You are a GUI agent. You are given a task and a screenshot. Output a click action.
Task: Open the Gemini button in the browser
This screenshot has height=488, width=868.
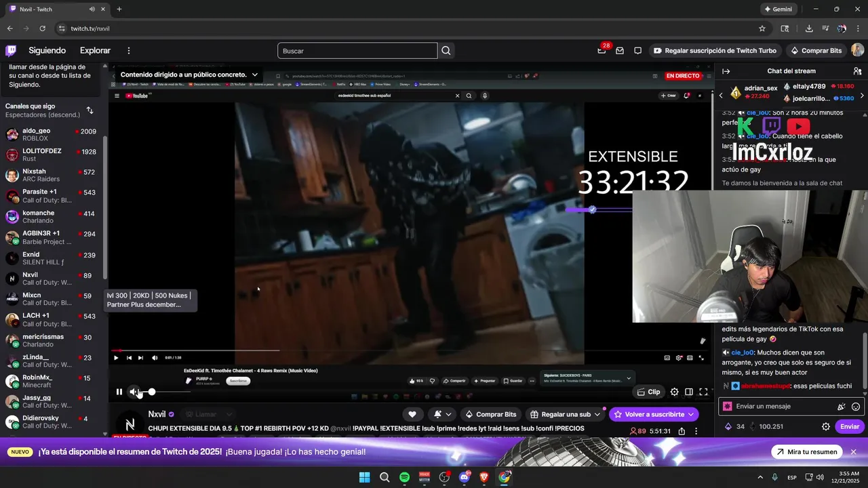pyautogui.click(x=778, y=9)
